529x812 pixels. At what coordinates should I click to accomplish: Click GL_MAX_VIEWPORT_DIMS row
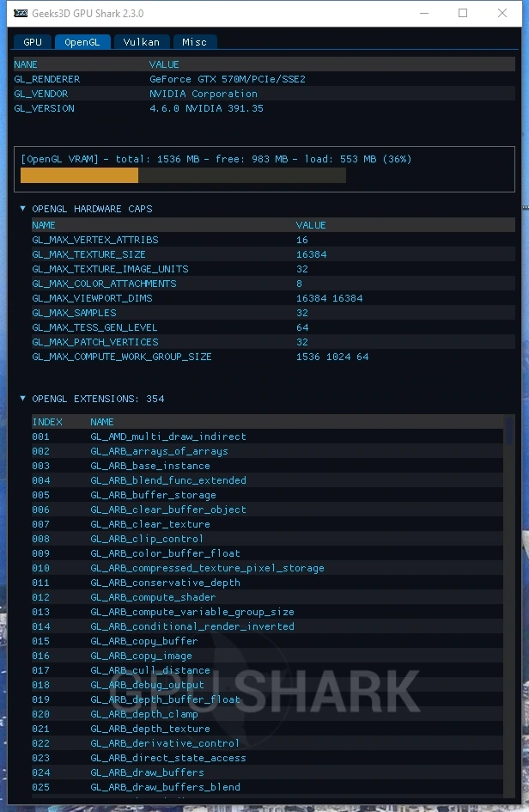[x=273, y=298]
